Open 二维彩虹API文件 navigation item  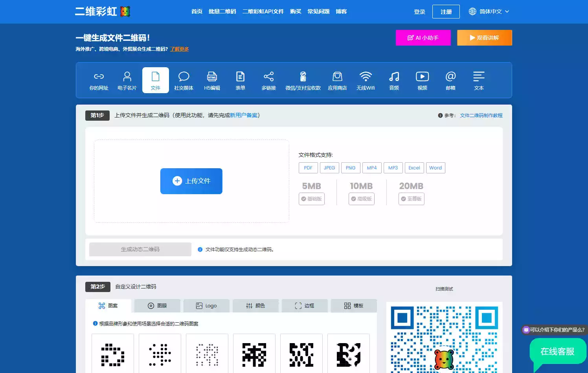(263, 11)
